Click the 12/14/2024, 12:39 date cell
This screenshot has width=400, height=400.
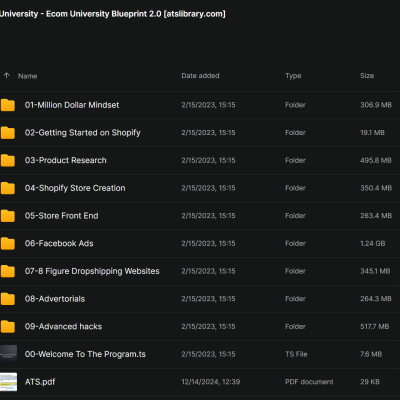coord(211,382)
